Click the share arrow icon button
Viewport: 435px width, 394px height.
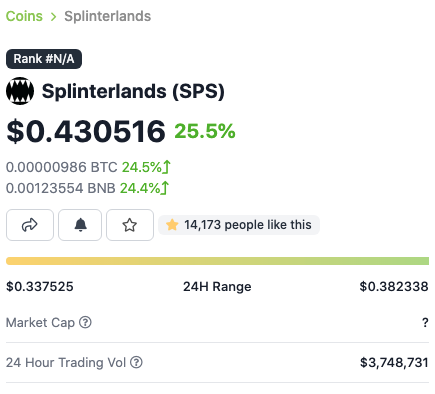(30, 225)
